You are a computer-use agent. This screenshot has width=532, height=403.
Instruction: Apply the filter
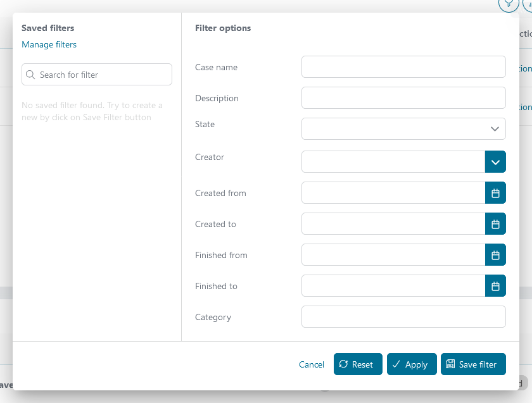(412, 364)
